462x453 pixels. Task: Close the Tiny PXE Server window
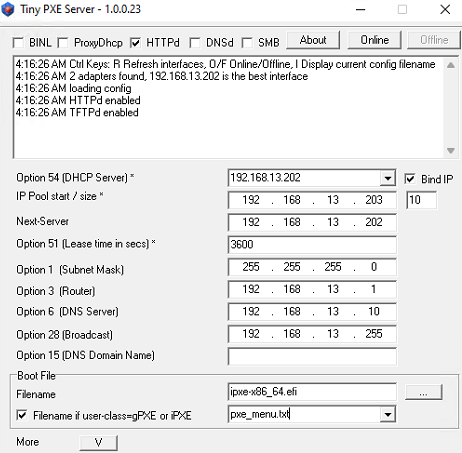pyautogui.click(x=445, y=9)
